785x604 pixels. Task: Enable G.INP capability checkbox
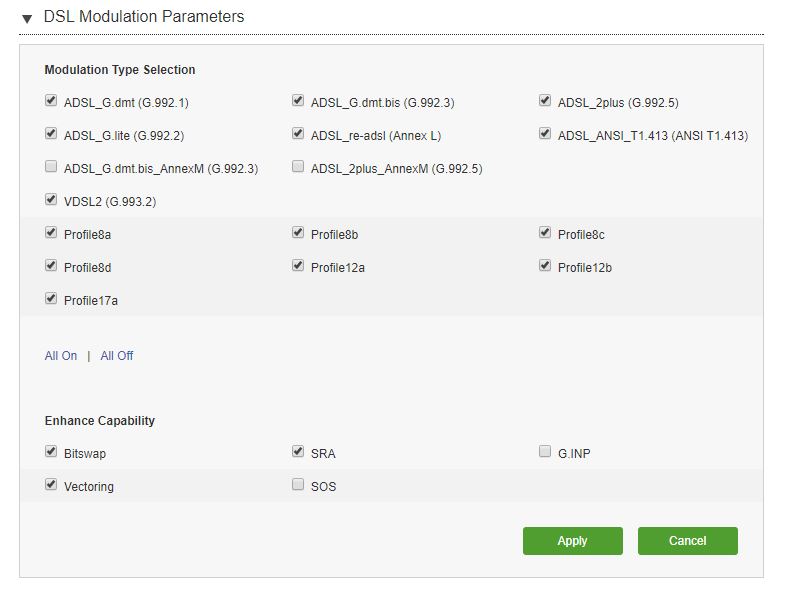[x=545, y=451]
